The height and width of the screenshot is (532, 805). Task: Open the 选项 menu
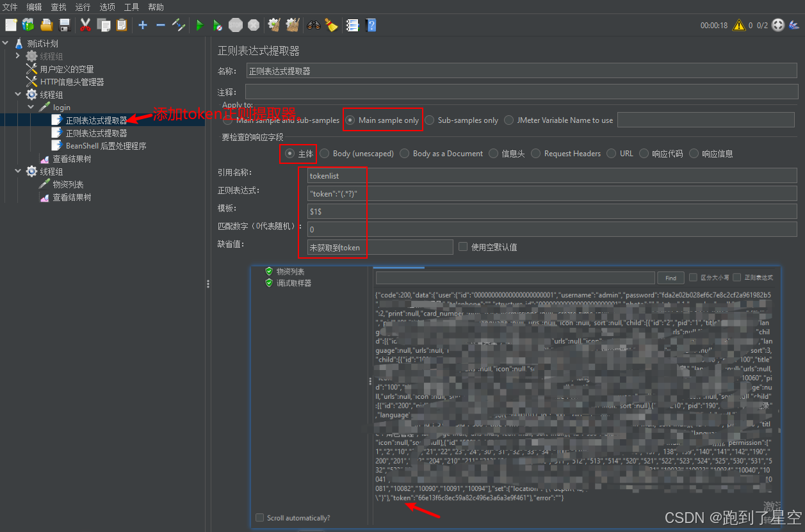pos(107,7)
